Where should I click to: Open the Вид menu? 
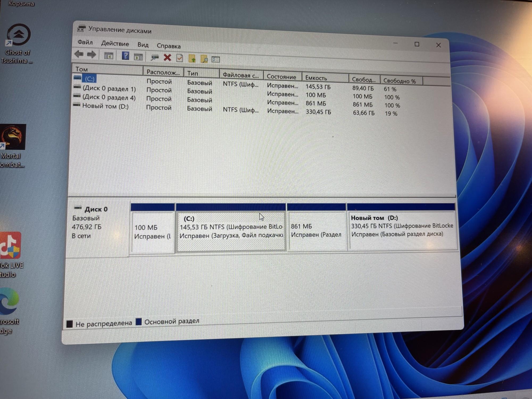tap(143, 45)
